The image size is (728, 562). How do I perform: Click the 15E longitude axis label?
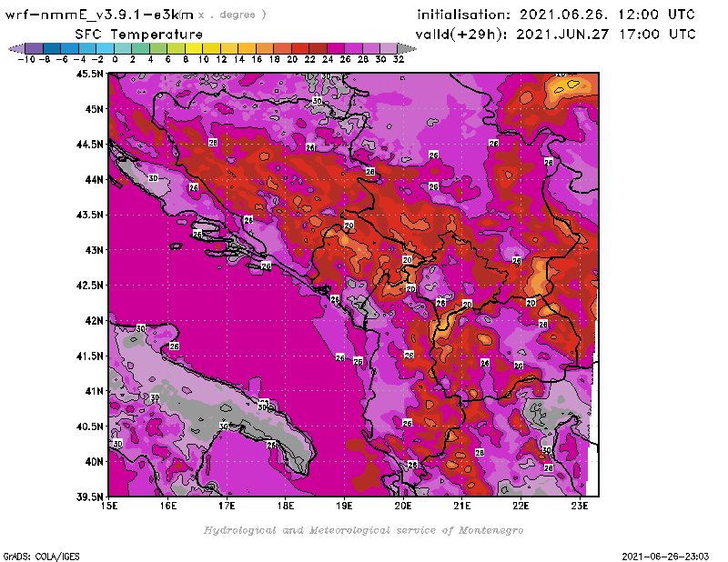click(x=109, y=506)
